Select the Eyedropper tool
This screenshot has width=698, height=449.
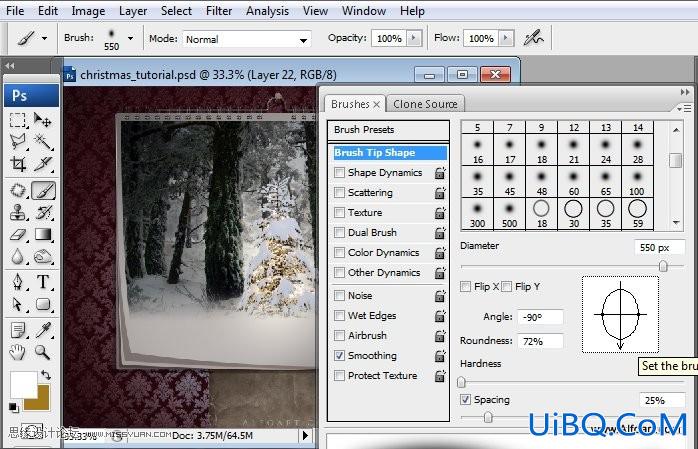(x=43, y=330)
